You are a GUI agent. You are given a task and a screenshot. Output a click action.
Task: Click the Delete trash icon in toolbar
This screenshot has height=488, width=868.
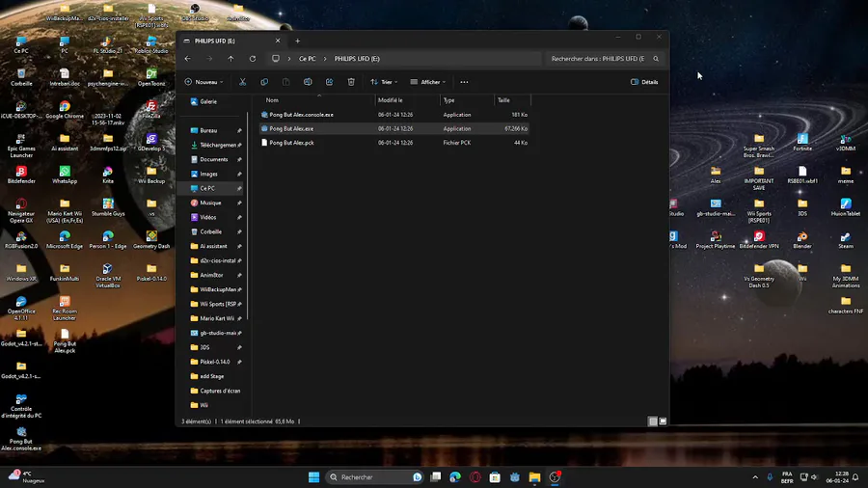351,82
